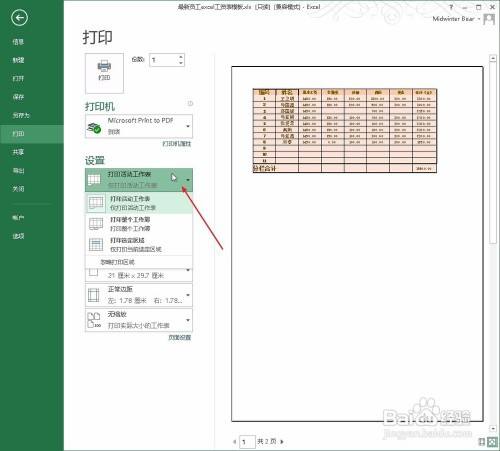The height and width of the screenshot is (451, 500).
Task: Go to next preview page arrow
Action: pos(282,442)
